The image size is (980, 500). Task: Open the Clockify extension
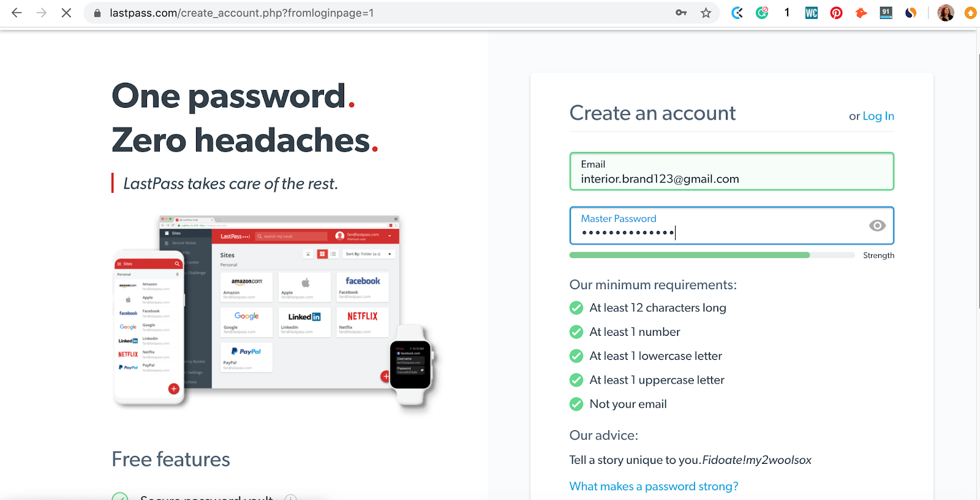737,13
